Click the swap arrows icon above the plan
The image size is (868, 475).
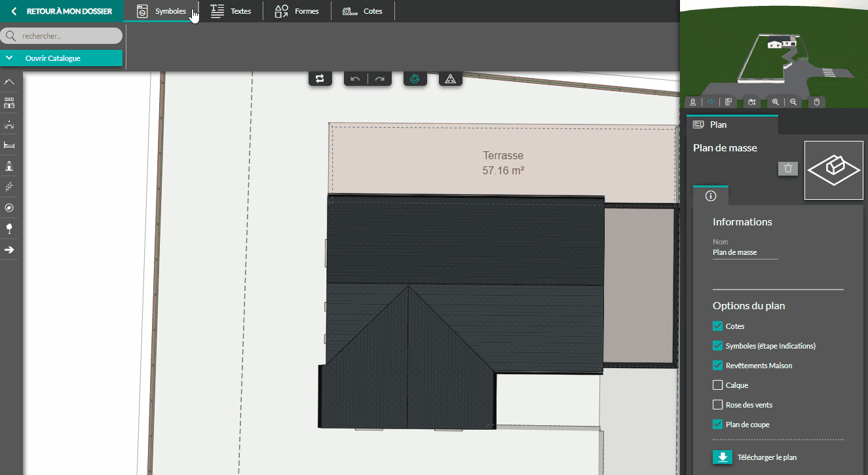(320, 79)
